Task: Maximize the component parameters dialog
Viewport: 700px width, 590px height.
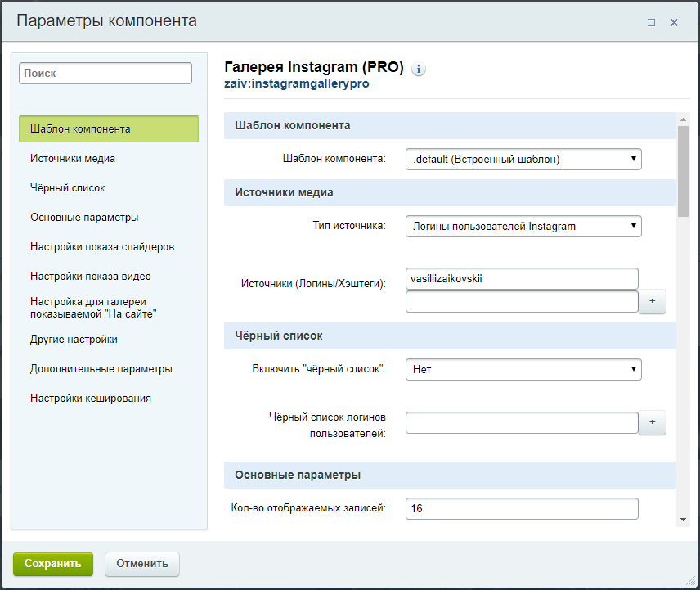Action: click(651, 23)
